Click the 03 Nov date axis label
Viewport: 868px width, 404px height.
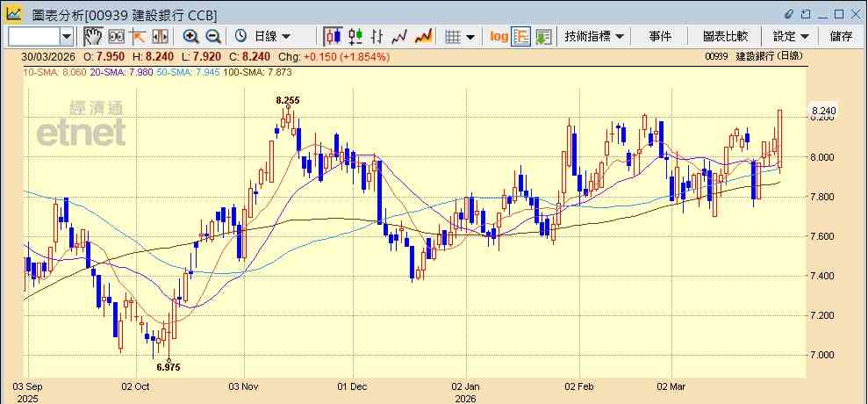(x=244, y=386)
